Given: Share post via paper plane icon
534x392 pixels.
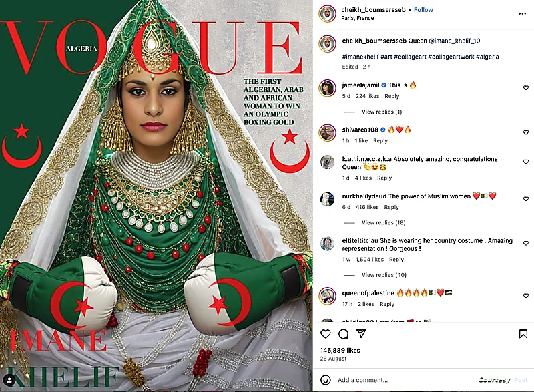Looking at the screenshot, I should coord(361,333).
